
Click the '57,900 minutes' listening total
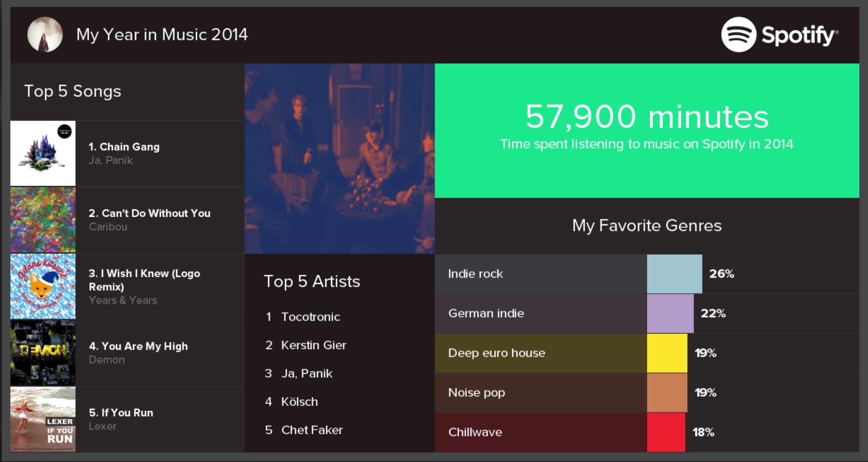pyautogui.click(x=647, y=117)
